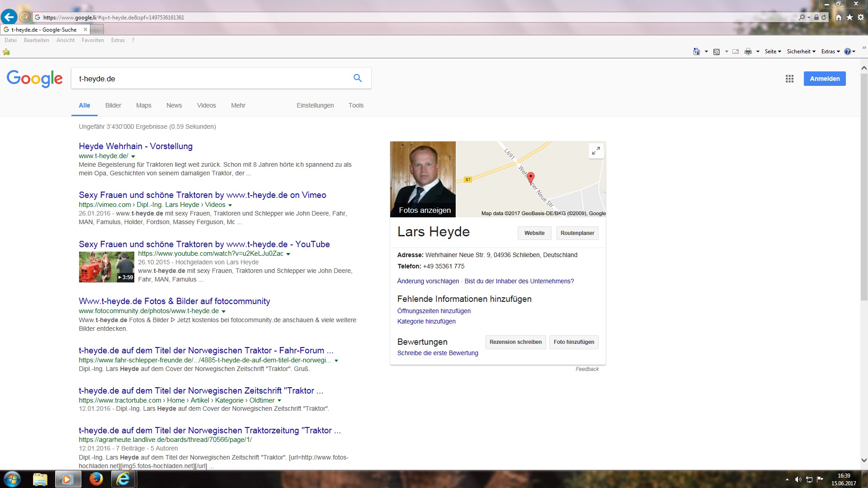Click the volume speaker tray icon
Viewport: 868px width, 488px height.
pyautogui.click(x=798, y=479)
